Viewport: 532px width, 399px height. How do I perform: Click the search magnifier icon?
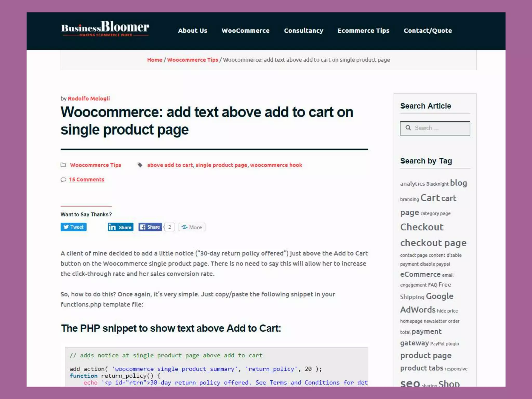[x=408, y=128]
